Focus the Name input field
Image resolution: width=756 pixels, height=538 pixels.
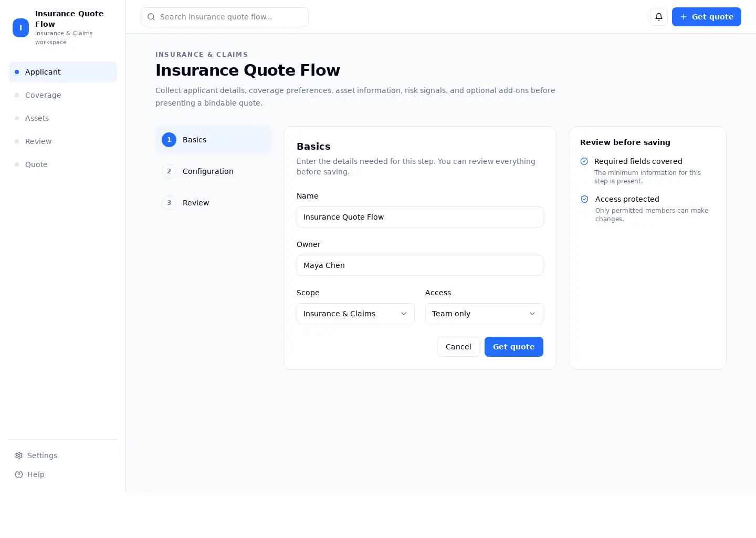pyautogui.click(x=420, y=217)
